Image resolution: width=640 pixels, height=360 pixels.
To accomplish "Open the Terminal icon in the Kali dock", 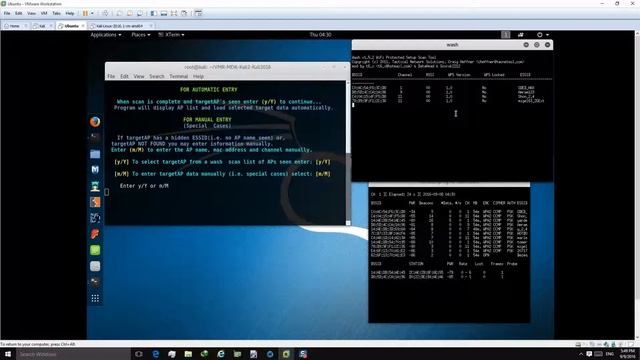I will 95,138.
